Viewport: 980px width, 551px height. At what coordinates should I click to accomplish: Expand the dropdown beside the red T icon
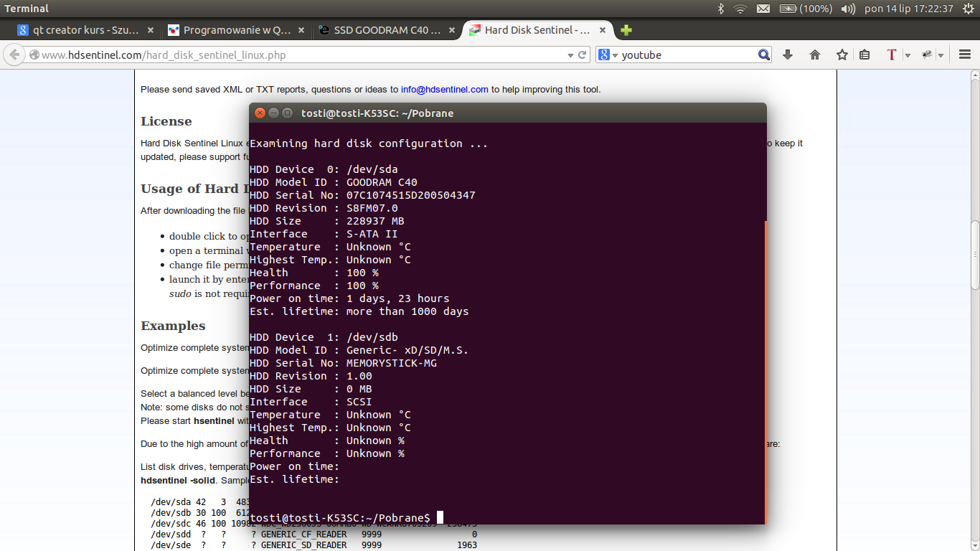coord(907,55)
